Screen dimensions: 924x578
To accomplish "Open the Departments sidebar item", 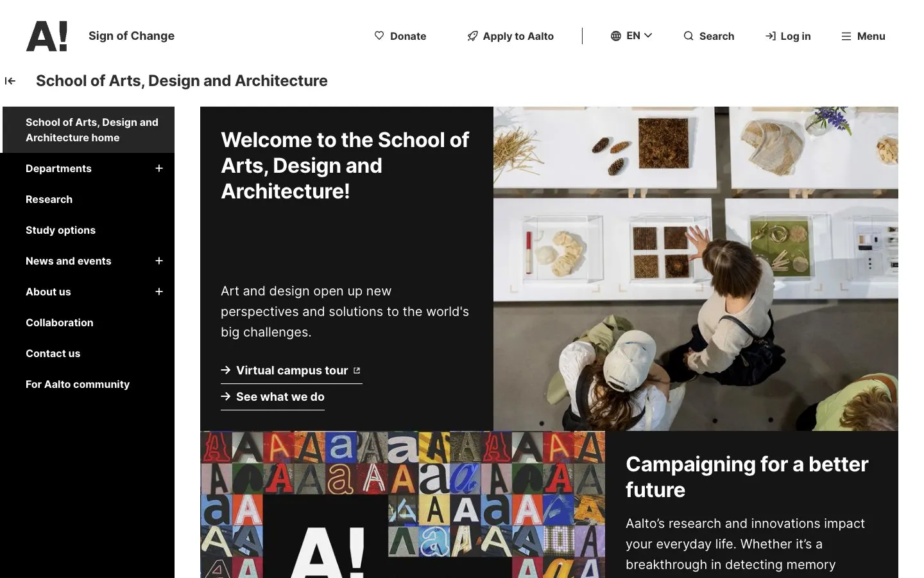I will tap(58, 168).
